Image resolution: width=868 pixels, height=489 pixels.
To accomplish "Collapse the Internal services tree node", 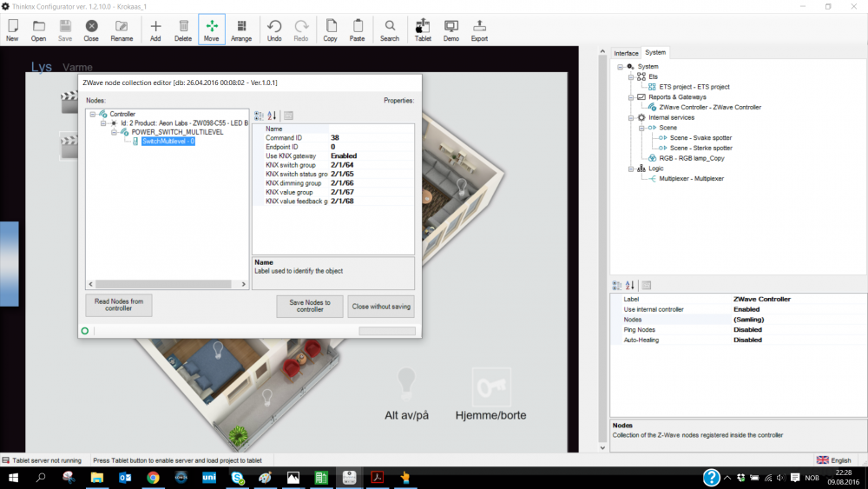I will pyautogui.click(x=632, y=117).
